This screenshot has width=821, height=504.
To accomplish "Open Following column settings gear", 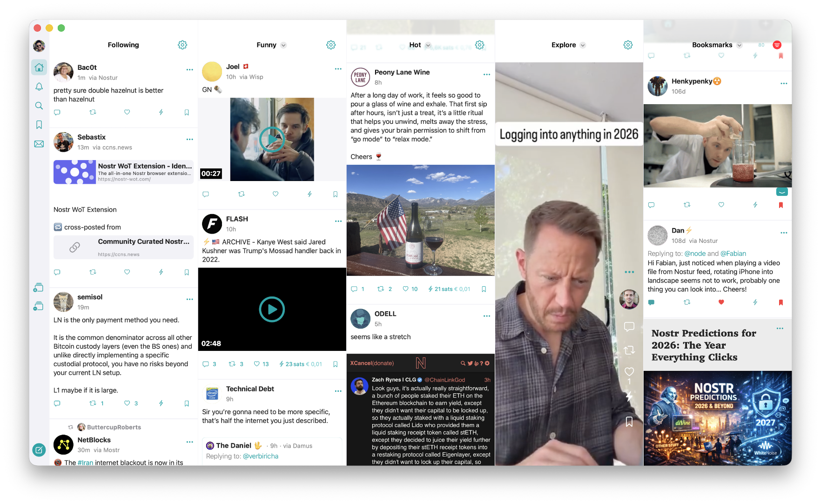I will [x=182, y=45].
